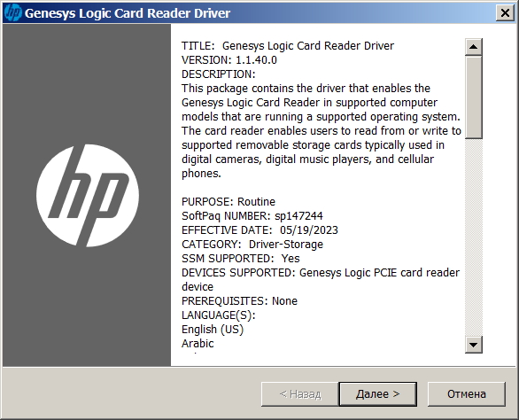519x420 pixels.
Task: Click the HP icon in title bar
Action: [13, 13]
